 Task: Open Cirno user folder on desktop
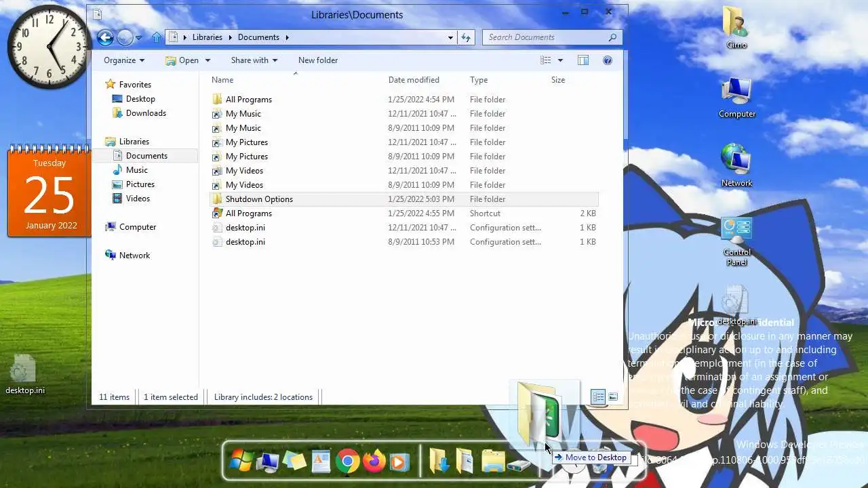point(736,28)
